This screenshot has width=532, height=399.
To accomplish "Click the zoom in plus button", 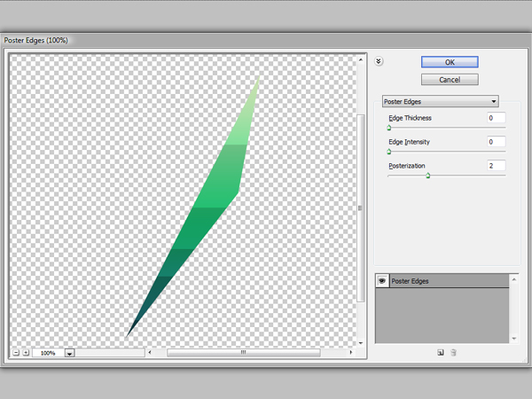I will 26,353.
